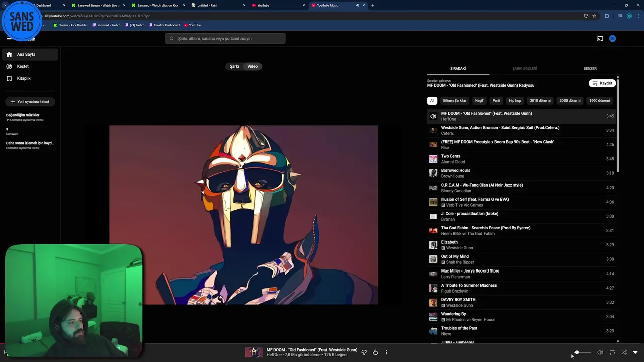644x362 pixels.
Task: Switch to Video mode
Action: [x=252, y=66]
